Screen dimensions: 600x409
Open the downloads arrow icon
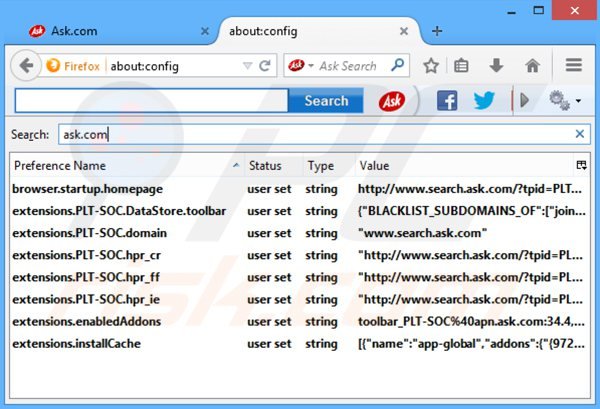[496, 66]
